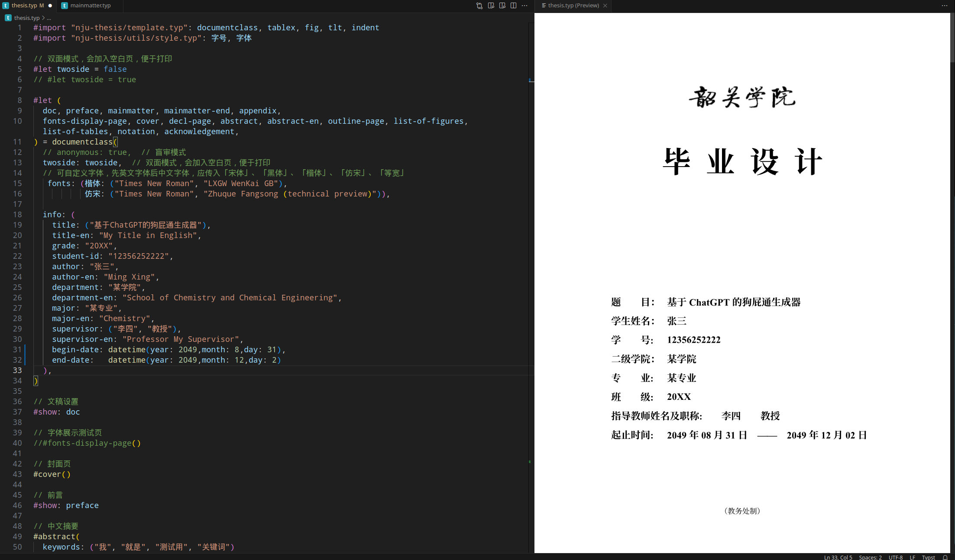
Task: Open preview pane More Actions ellipsis
Action: click(x=944, y=6)
